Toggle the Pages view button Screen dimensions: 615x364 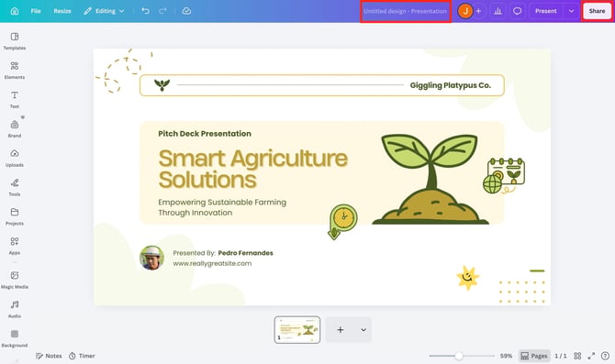coord(534,356)
